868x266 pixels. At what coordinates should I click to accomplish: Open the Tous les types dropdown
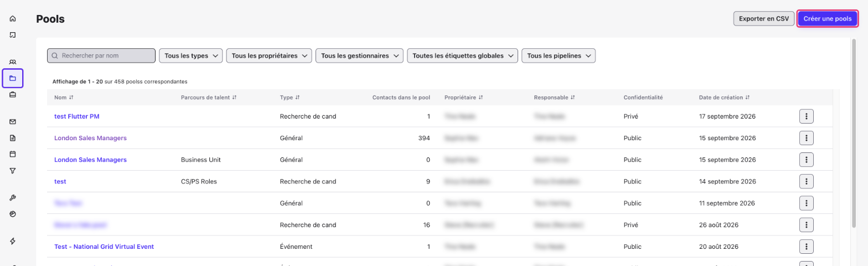[190, 56]
